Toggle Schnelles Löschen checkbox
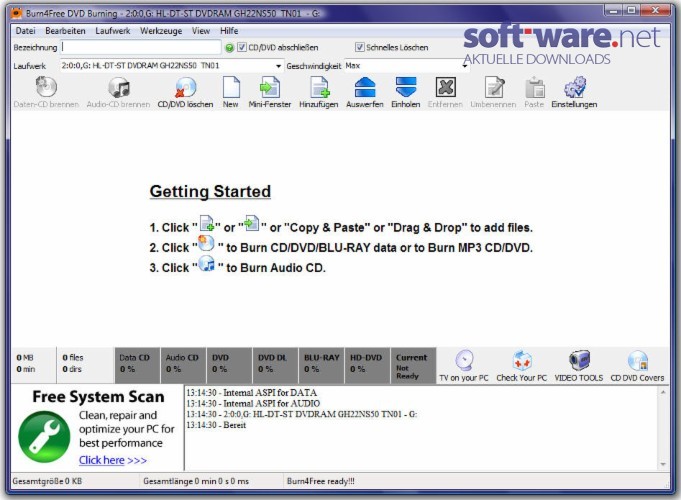 point(360,47)
